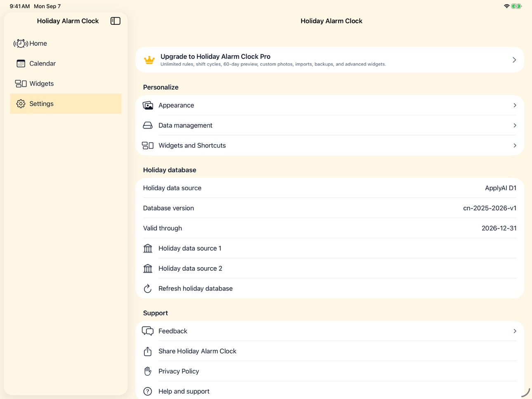Click the building icon for Holiday data source 1
Screen dimensions: 532x399
[x=148, y=248]
